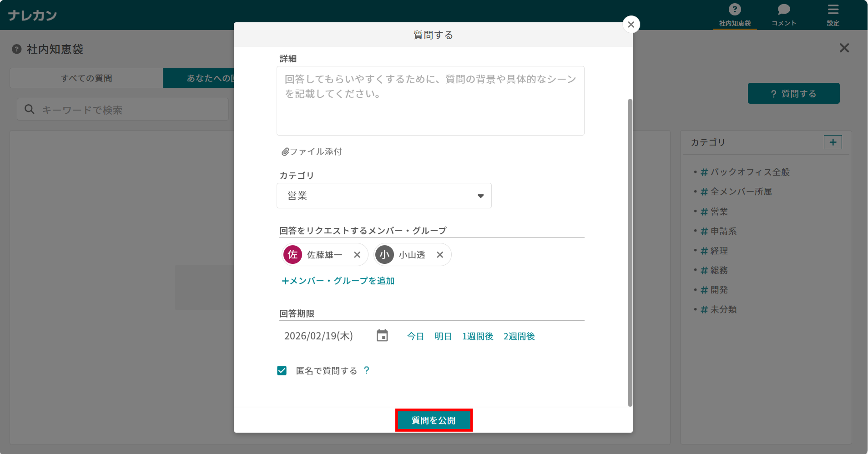The height and width of the screenshot is (454, 868).
Task: Click the 質問を公開 button
Action: coord(433,420)
